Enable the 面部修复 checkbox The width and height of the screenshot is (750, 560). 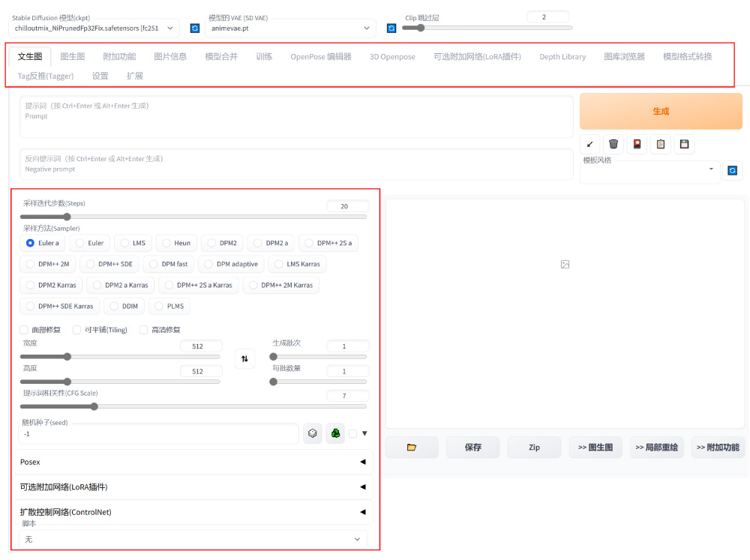[24, 330]
